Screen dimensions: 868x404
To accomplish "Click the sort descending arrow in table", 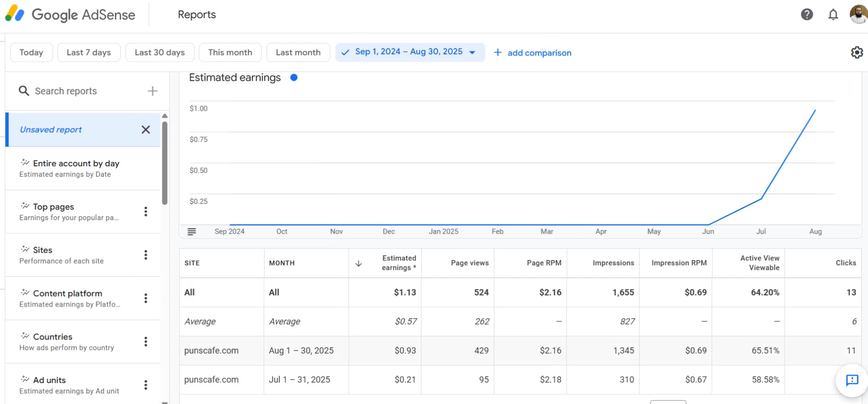I will click(x=359, y=263).
